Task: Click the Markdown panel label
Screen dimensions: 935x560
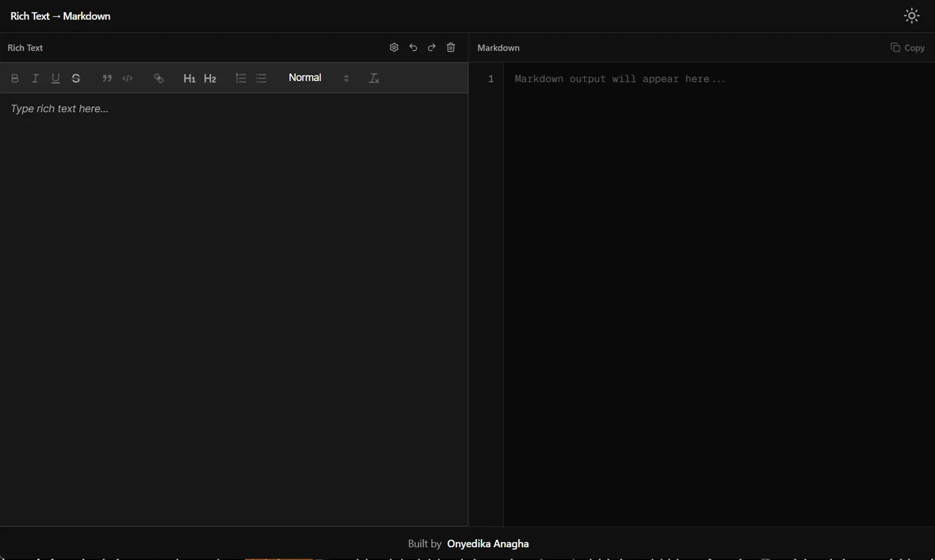Action: click(498, 48)
